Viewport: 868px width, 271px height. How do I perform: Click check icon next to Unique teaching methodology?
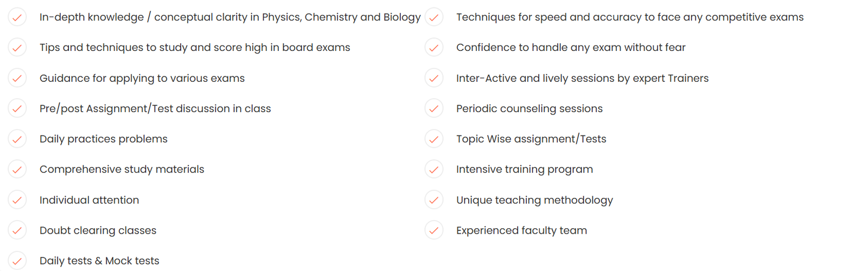coord(434,200)
